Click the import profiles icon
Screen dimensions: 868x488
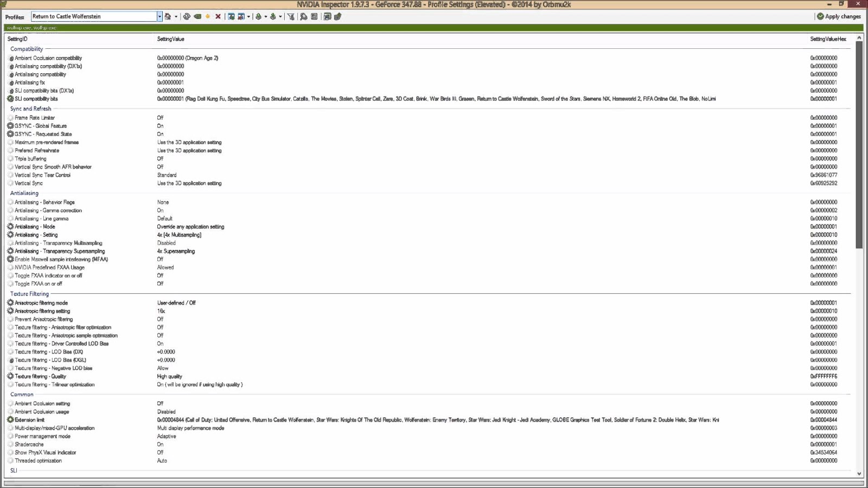273,16
